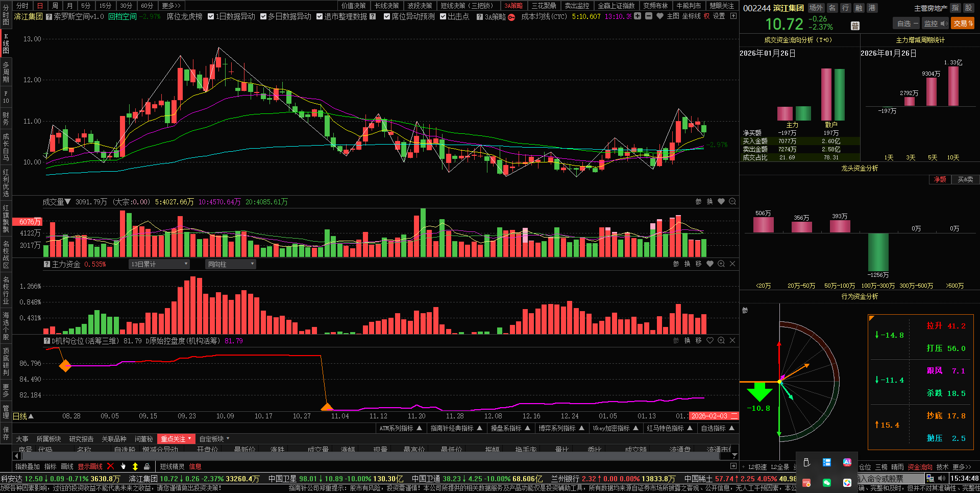Open help for 索罗斯空间v1.0 indicator
Image resolution: width=980 pixels, height=493 pixels.
(x=49, y=17)
